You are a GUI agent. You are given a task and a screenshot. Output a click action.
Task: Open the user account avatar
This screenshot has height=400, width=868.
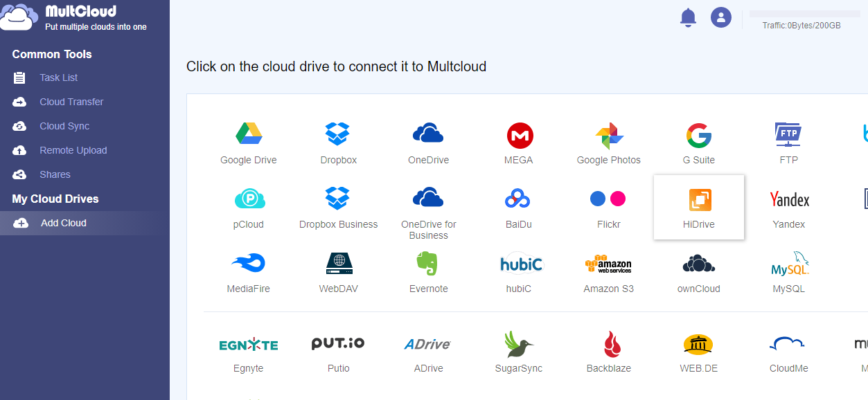click(x=721, y=17)
